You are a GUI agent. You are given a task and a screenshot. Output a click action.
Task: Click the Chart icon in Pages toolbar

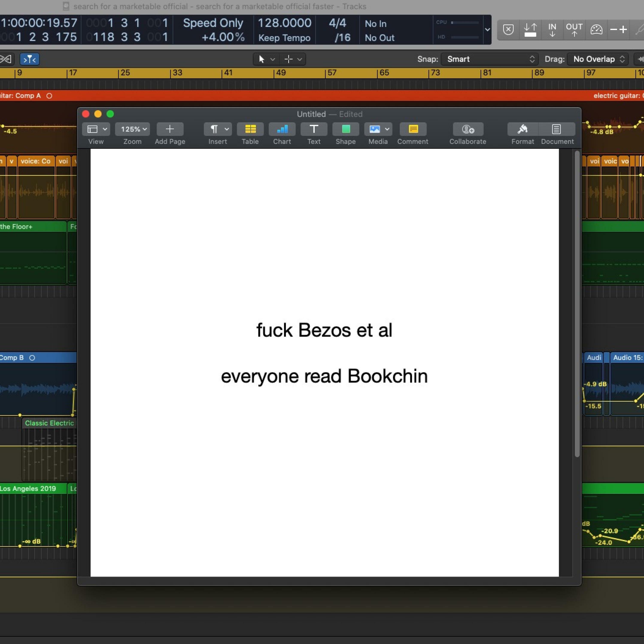(x=282, y=129)
